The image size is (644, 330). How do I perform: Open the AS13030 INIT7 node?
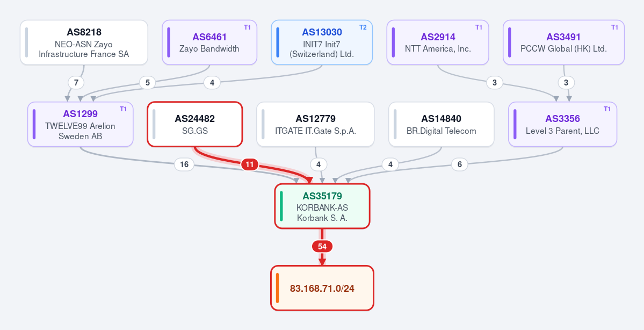click(x=322, y=42)
